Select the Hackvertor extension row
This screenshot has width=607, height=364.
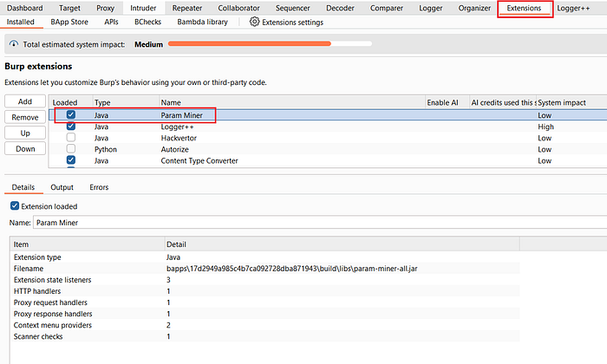pos(328,138)
